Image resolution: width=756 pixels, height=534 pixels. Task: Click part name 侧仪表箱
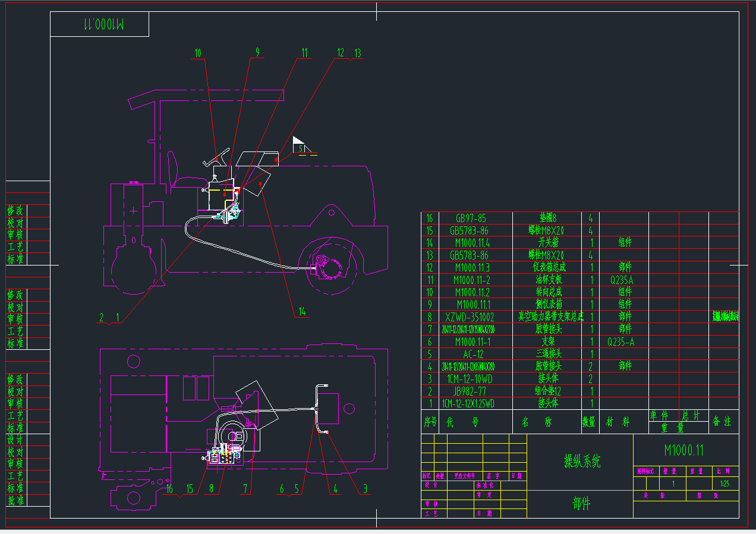click(550, 305)
